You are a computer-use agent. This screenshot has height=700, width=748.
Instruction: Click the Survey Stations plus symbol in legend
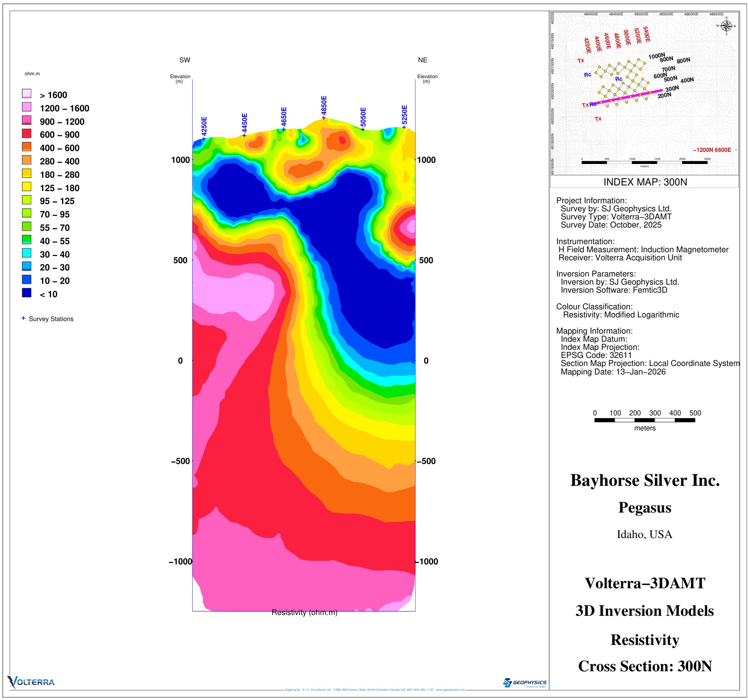tap(23, 318)
